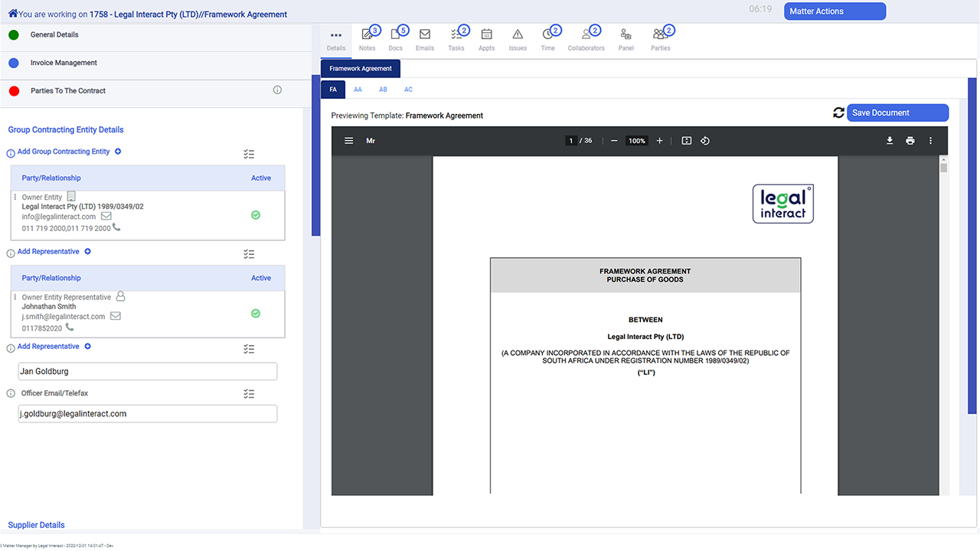
Task: Click the checklist icon beside Officer Email/Telefax
Action: 249,394
